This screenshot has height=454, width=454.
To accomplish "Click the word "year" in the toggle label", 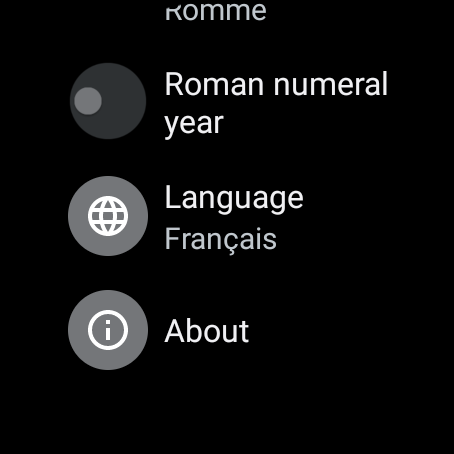I will (194, 124).
